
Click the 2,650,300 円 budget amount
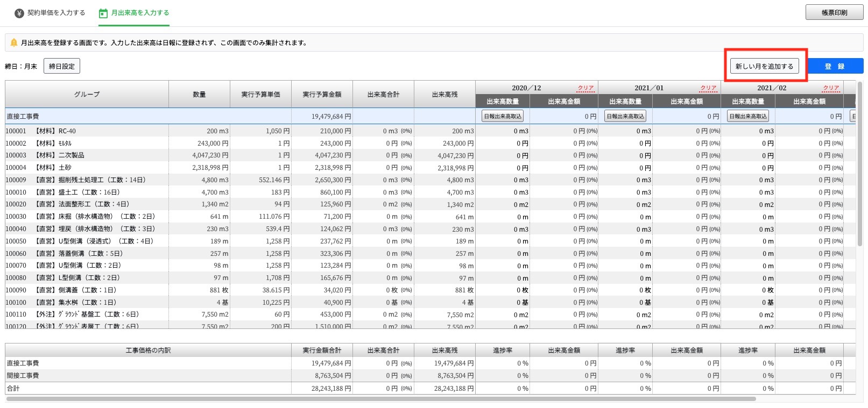[x=333, y=180]
